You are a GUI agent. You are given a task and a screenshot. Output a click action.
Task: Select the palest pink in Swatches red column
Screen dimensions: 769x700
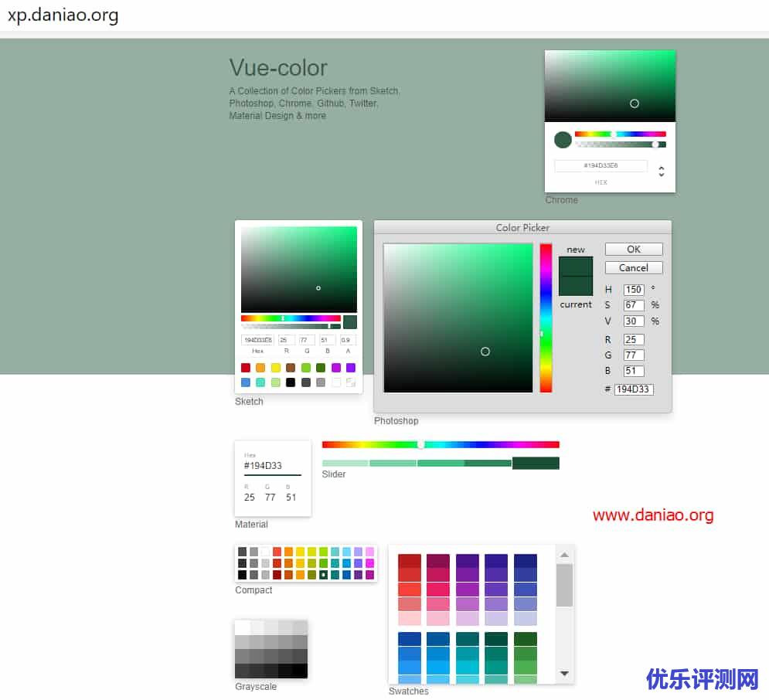(x=410, y=617)
